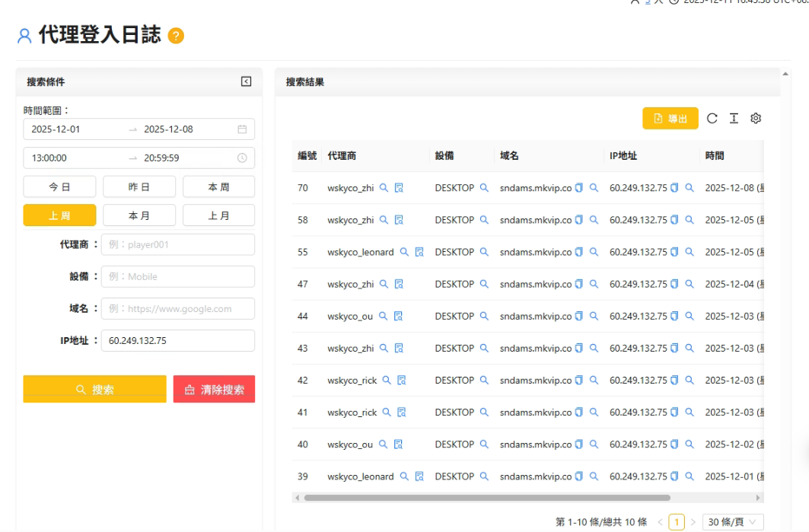Viewport: 809px width, 532px height.
Task: Select the 今日 quick range option
Action: click(x=59, y=186)
